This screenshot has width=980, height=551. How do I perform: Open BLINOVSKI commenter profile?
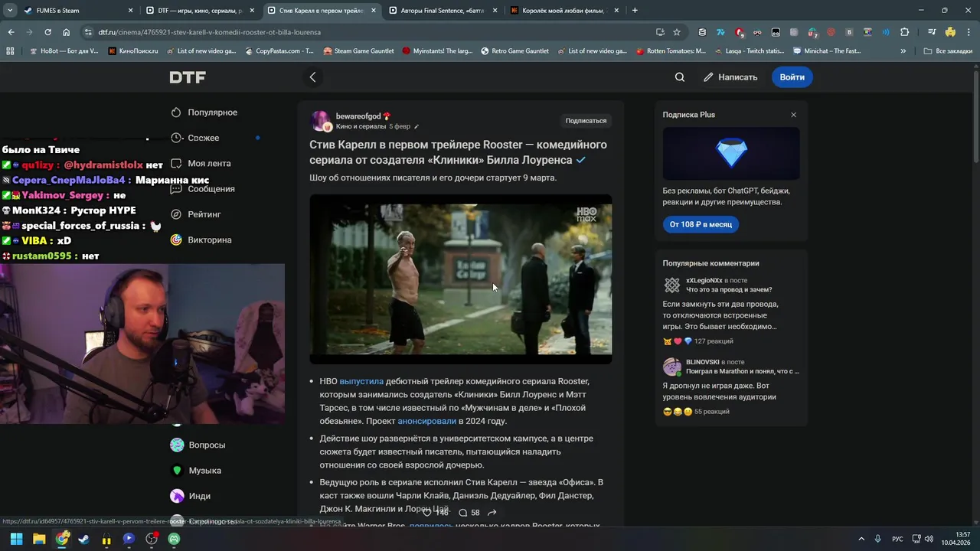[x=702, y=362]
